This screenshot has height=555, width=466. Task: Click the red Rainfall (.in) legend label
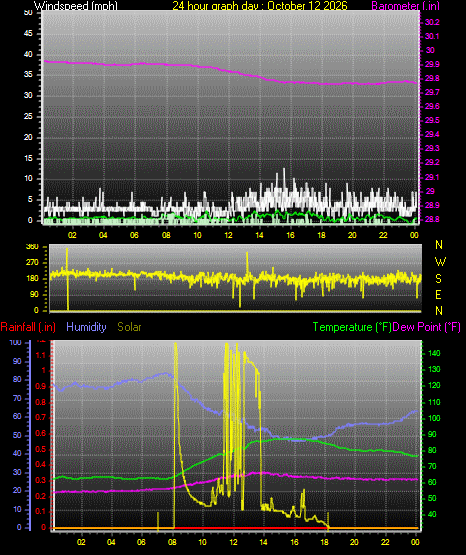[x=28, y=327]
